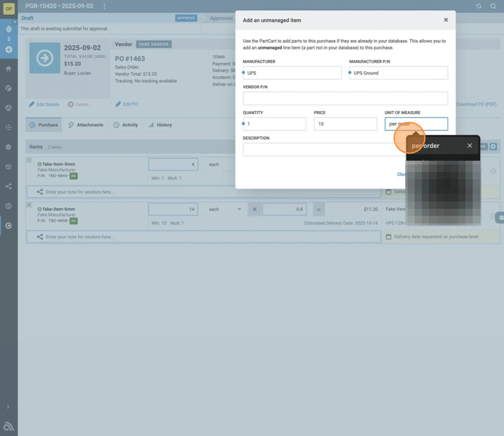The image size is (504, 436).
Task: Click the Edit PO link
Action: click(x=126, y=104)
